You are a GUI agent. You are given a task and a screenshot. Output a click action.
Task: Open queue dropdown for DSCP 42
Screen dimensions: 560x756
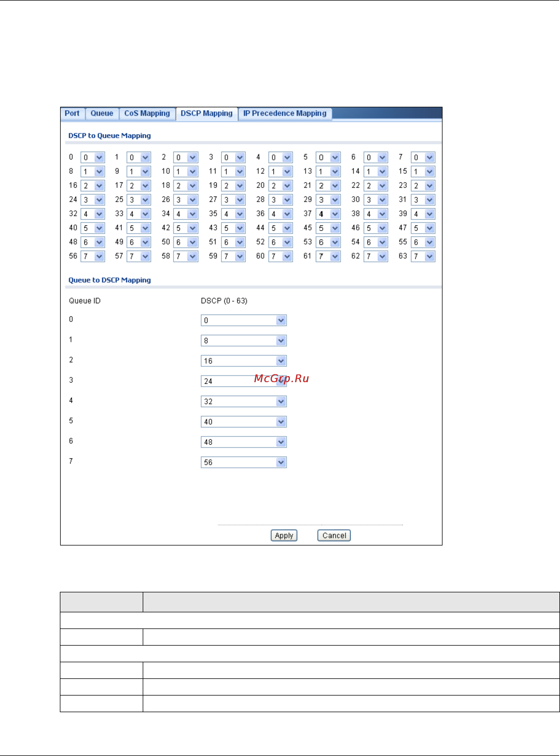pyautogui.click(x=186, y=228)
